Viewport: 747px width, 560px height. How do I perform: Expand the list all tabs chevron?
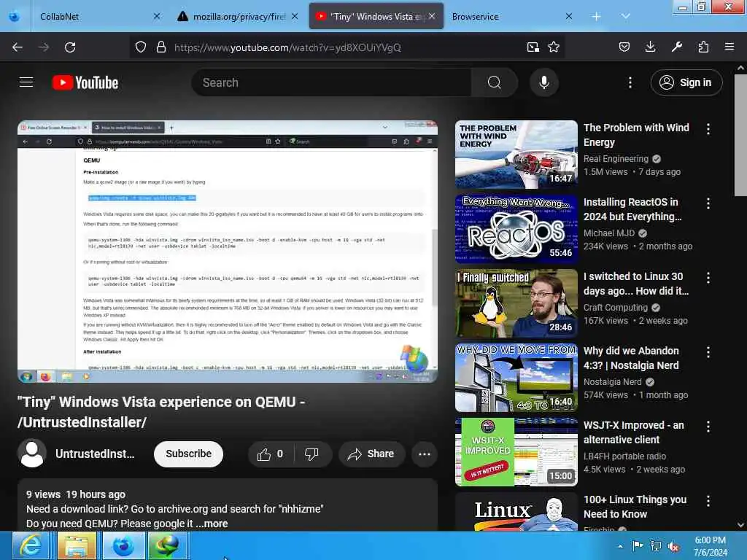625,16
